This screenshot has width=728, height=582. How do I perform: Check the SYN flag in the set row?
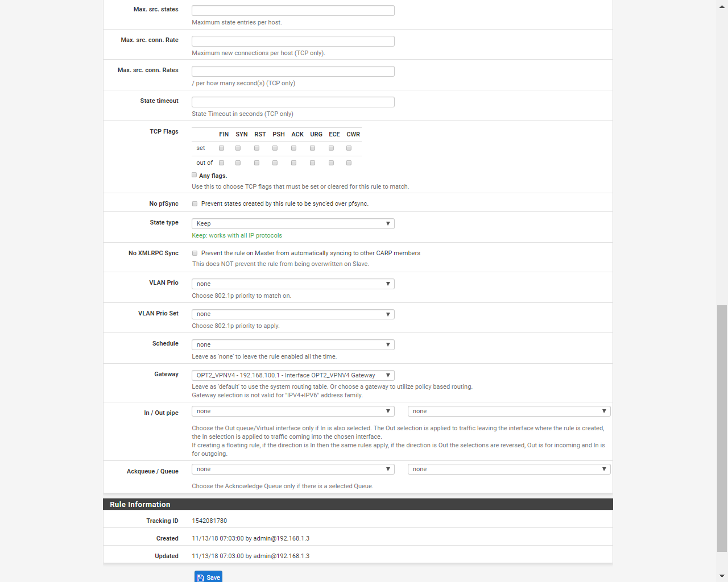coord(238,148)
